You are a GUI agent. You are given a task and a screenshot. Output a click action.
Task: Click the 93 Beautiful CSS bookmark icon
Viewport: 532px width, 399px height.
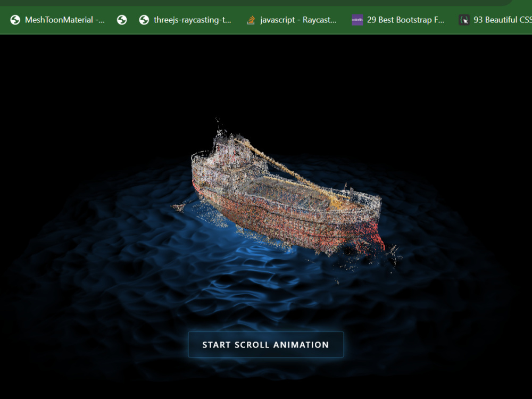(x=464, y=20)
